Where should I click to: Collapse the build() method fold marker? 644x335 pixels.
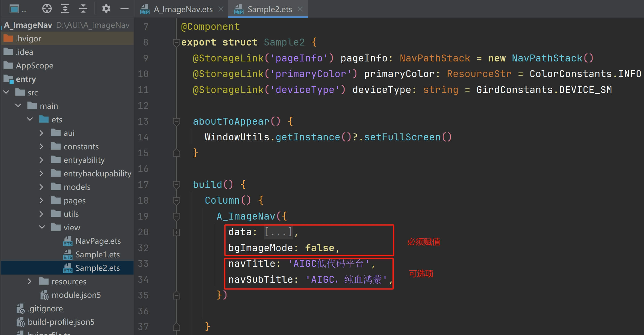pos(176,185)
